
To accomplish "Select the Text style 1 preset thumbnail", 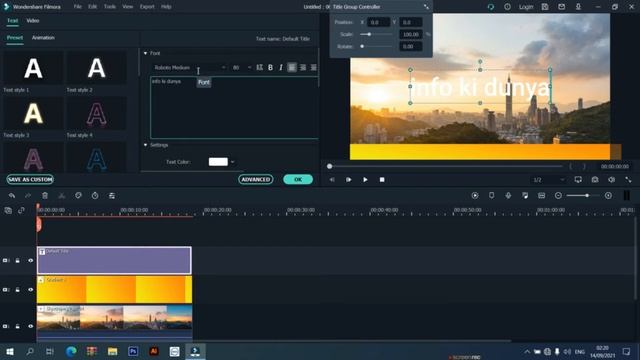I will point(33,68).
